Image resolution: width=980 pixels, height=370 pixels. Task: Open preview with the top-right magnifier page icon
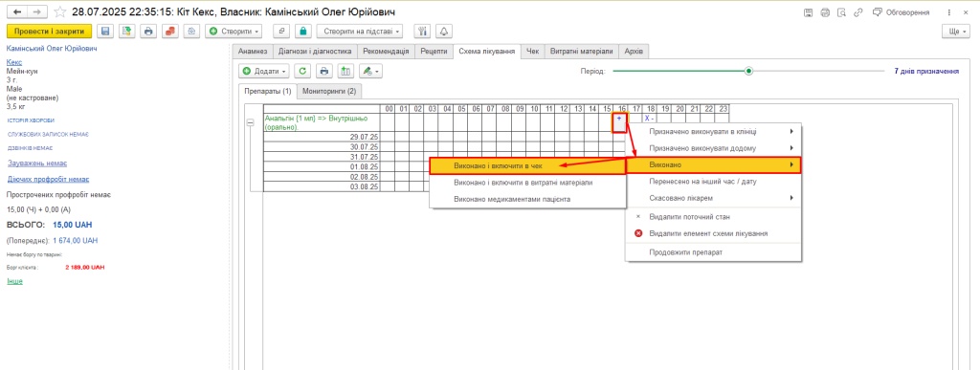point(842,11)
